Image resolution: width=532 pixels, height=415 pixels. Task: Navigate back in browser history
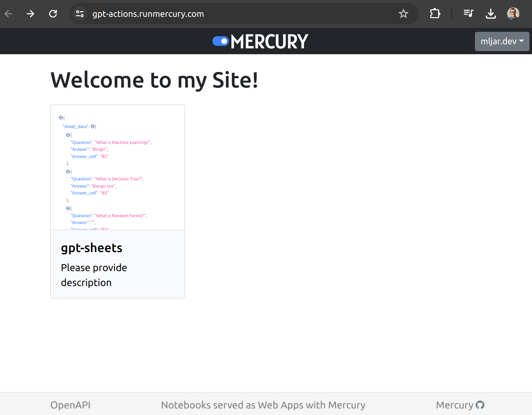[x=8, y=14]
